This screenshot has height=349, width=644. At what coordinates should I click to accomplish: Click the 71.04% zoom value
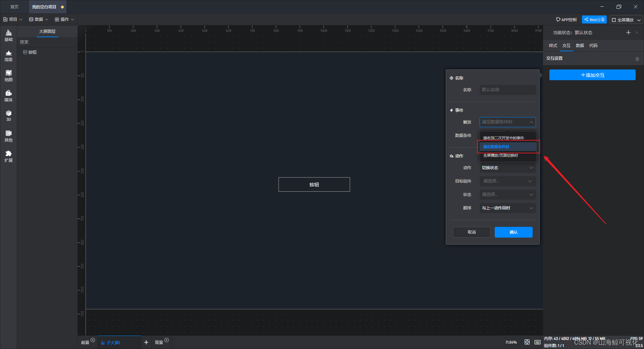(511, 342)
